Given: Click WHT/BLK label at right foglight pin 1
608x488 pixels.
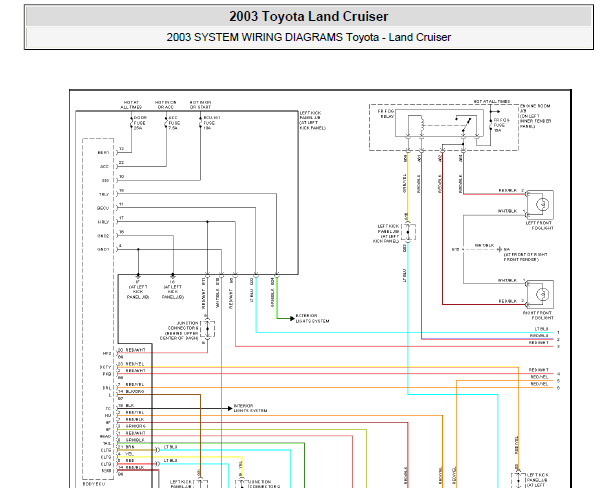Looking at the screenshot, I should pyautogui.click(x=507, y=280).
